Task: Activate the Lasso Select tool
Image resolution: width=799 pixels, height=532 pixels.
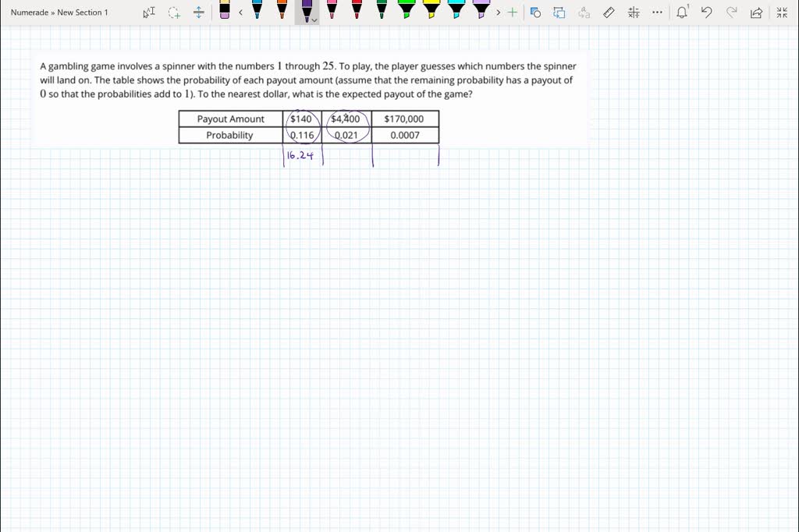Action: [x=174, y=12]
